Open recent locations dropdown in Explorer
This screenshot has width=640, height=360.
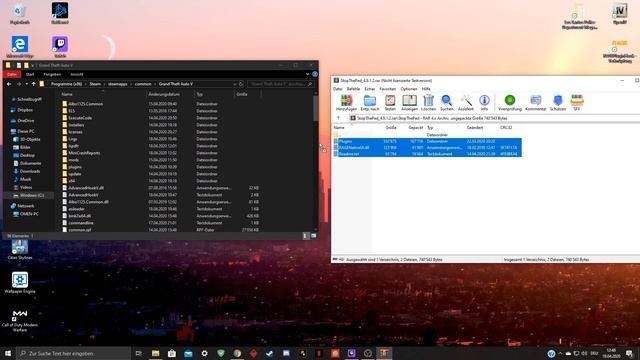tap(27, 84)
